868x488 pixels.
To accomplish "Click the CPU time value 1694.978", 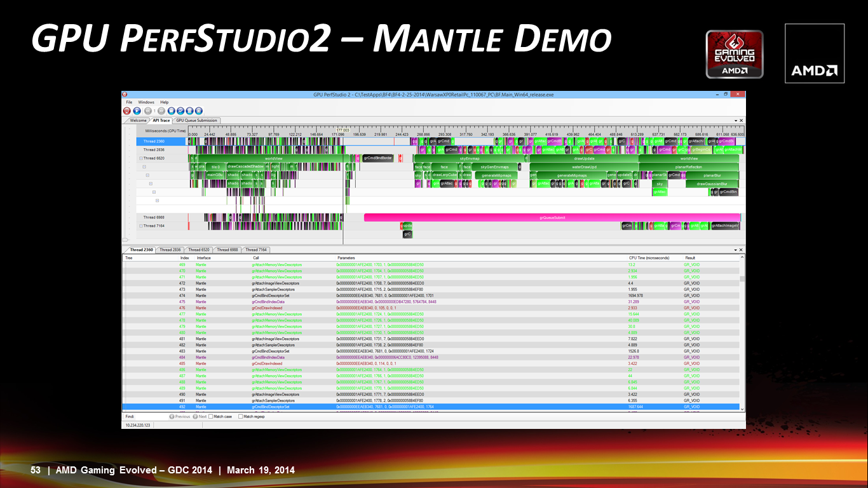I will (635, 295).
